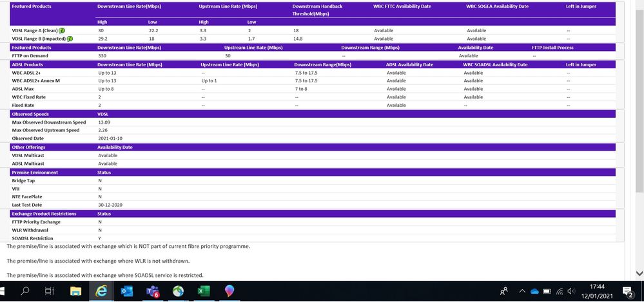Open OneDrive cloud tray icon
This screenshot has height=302, width=644.
(x=534, y=291)
